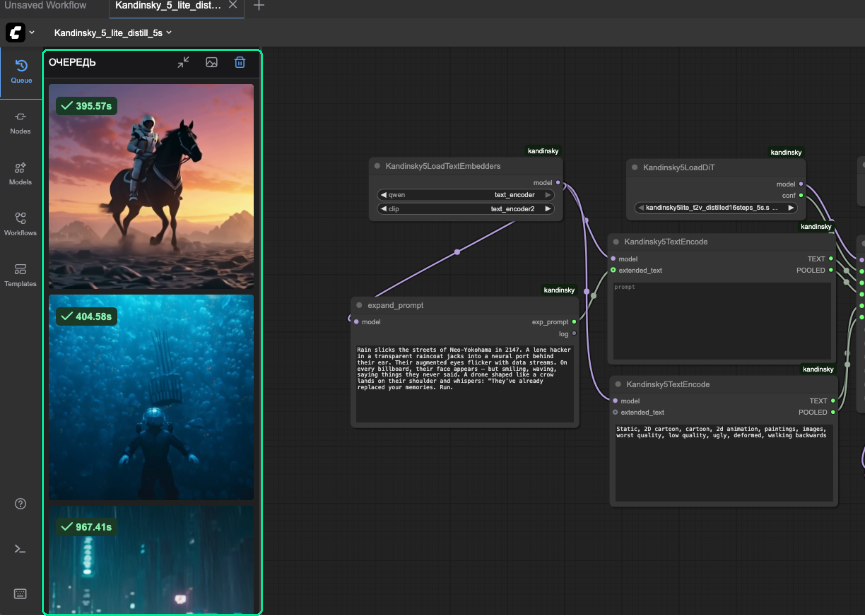Switch to the Unsaved Workflow tab

click(46, 5)
